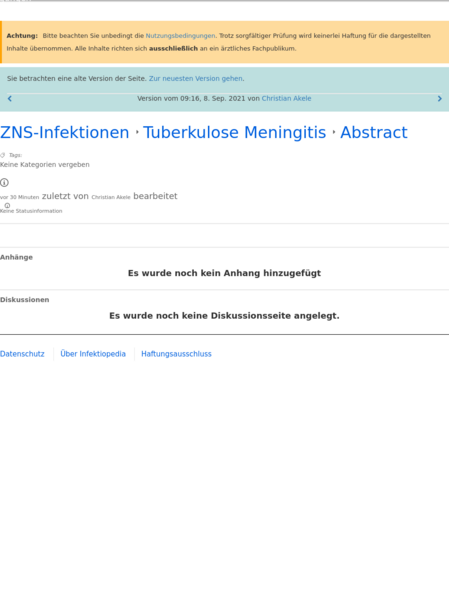Open the Tuberkulose Meningitis breadcrumb title
The image size is (449, 599).
pos(235,133)
